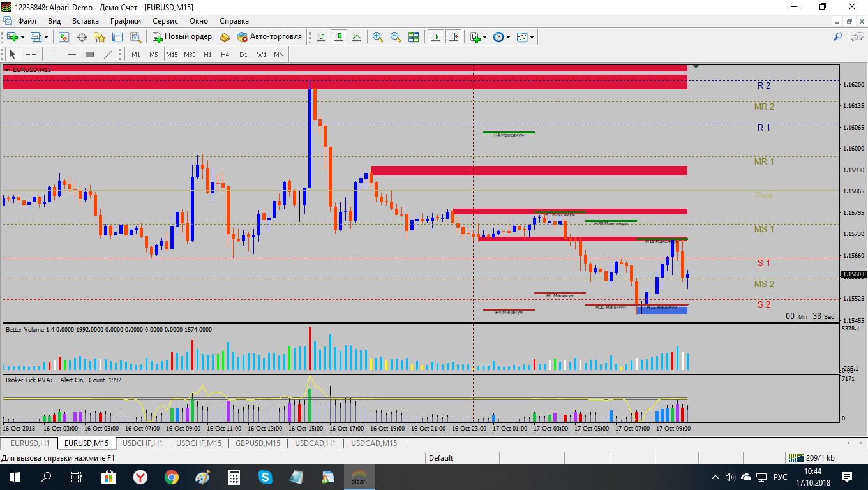The image size is (868, 490).
Task: Select the rectangle drawing tool
Action: [90, 54]
